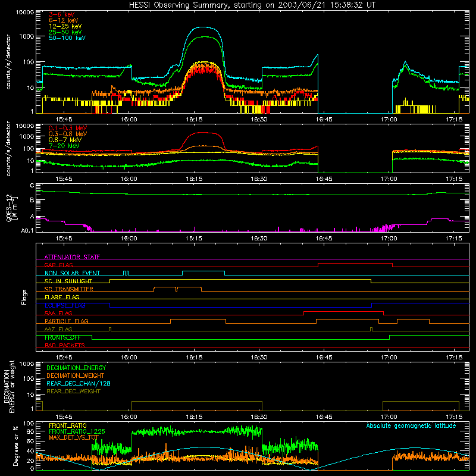Click the Flags axis label
Image resolution: width=476 pixels, height=476 pixels.
(x=24, y=297)
